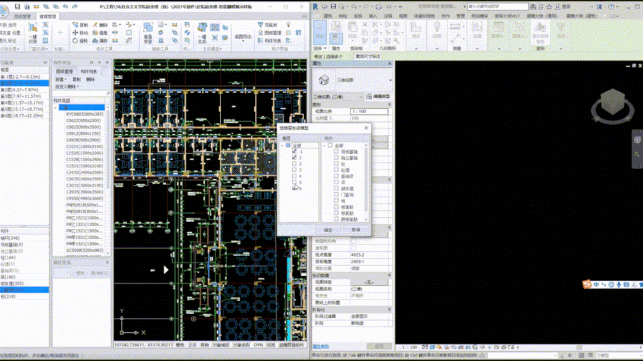Click the 一键生成 large ribbon icon
643x362 pixels.
pyautogui.click(x=202, y=33)
